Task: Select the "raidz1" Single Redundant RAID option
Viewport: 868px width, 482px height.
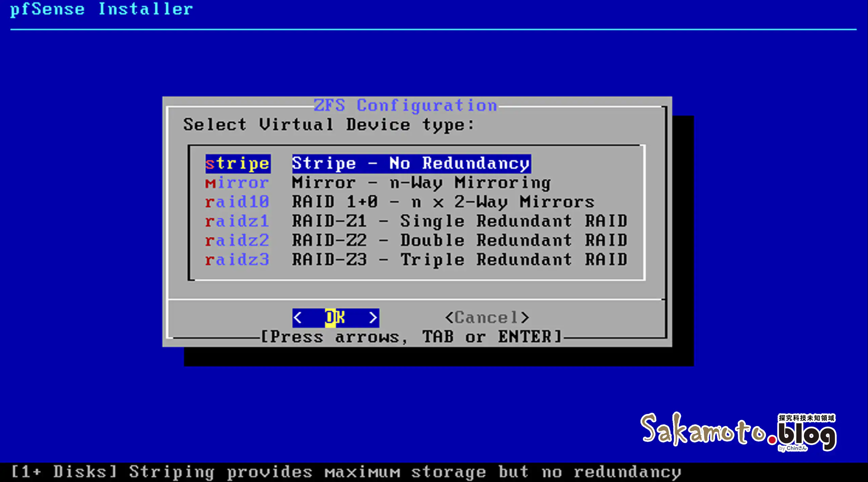Action: coord(237,221)
